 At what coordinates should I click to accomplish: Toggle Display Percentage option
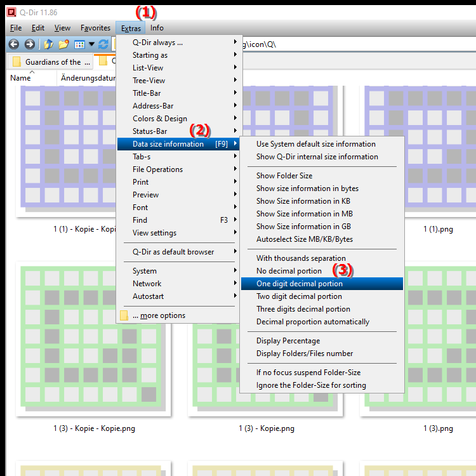click(322, 341)
